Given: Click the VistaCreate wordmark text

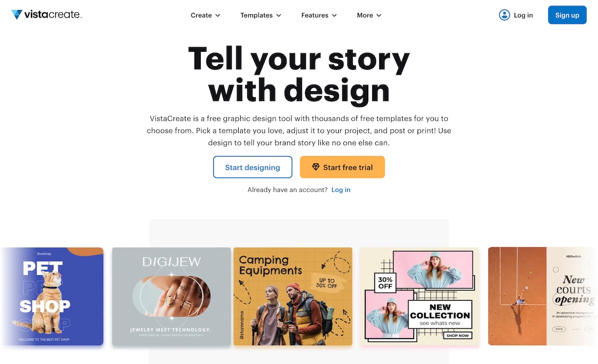Looking at the screenshot, I should [52, 14].
